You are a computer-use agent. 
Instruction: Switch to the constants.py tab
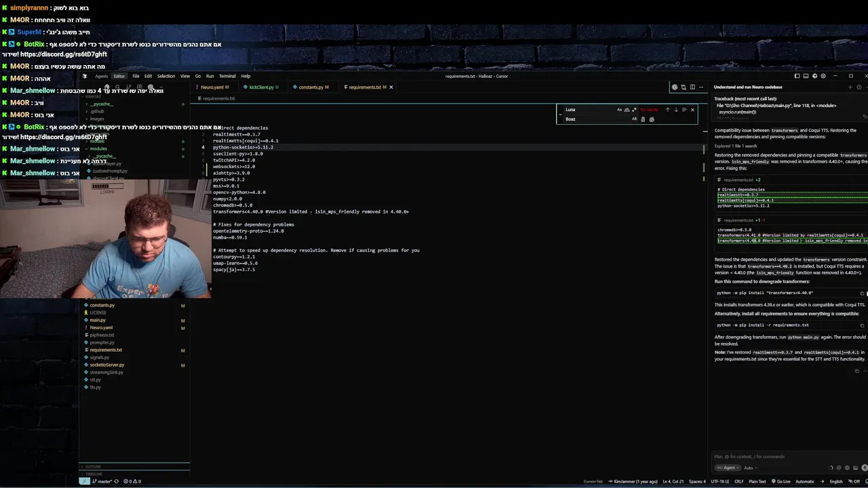click(313, 87)
